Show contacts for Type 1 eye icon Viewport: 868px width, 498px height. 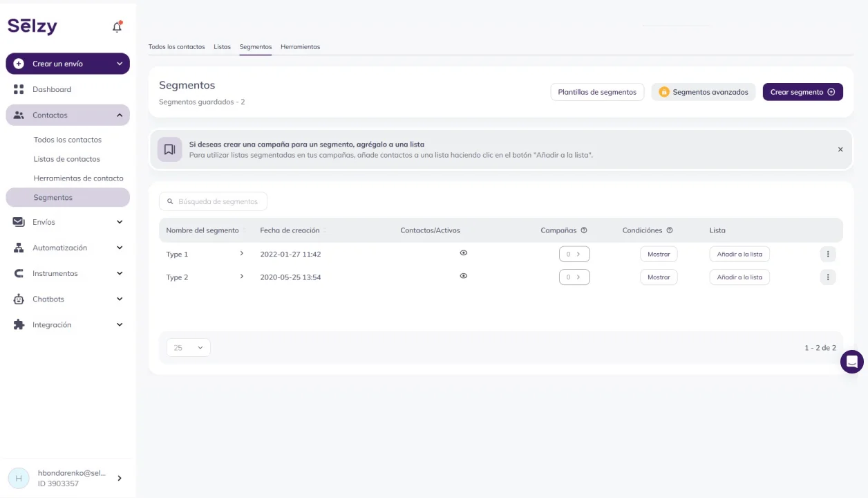click(x=464, y=253)
